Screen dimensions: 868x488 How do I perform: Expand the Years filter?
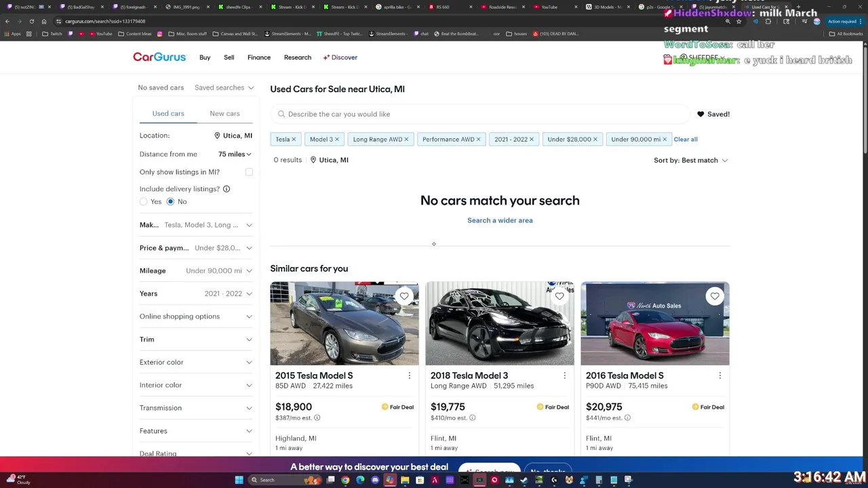click(196, 293)
